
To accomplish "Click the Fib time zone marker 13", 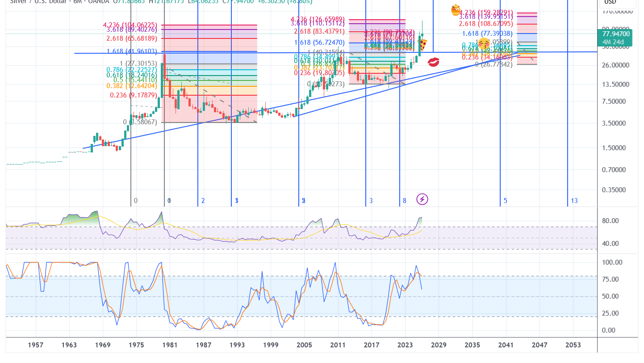I will tap(574, 201).
